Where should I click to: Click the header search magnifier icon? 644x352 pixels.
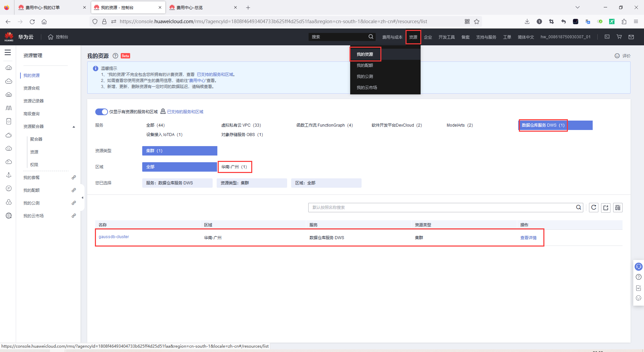[x=371, y=37]
